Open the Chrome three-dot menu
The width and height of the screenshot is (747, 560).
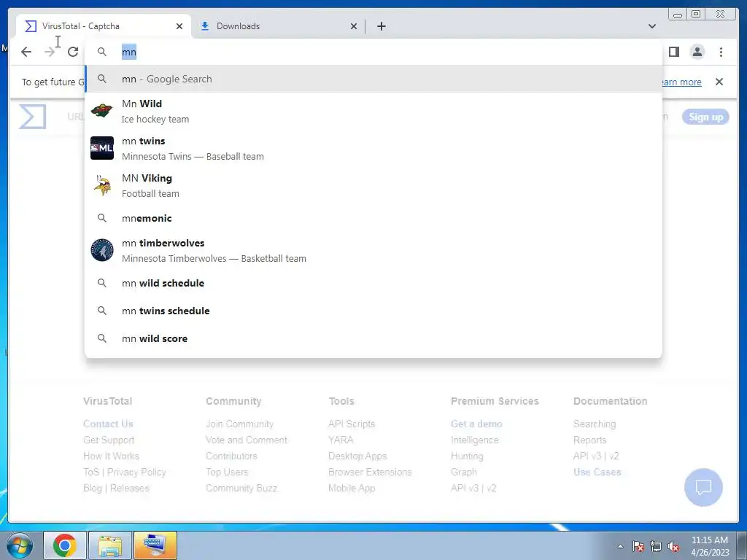[721, 52]
